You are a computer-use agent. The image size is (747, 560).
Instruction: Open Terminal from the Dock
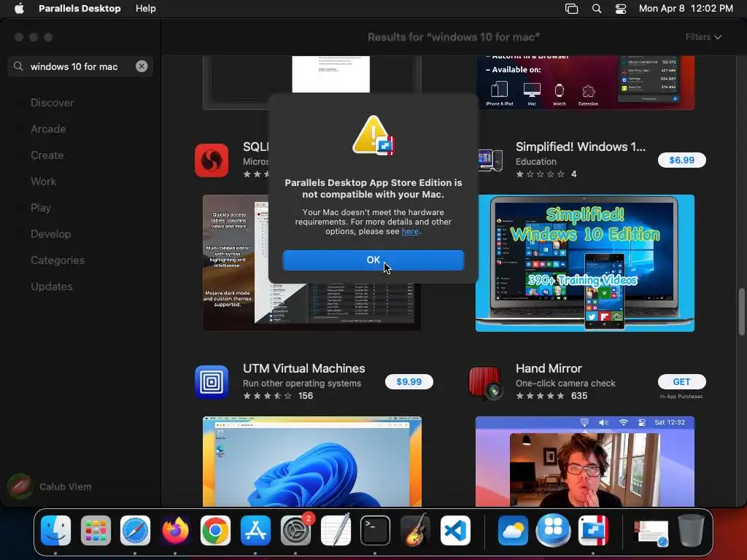click(375, 530)
